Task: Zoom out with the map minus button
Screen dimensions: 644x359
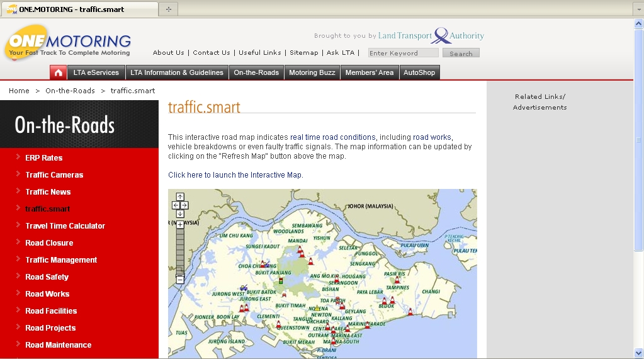Action: click(180, 279)
